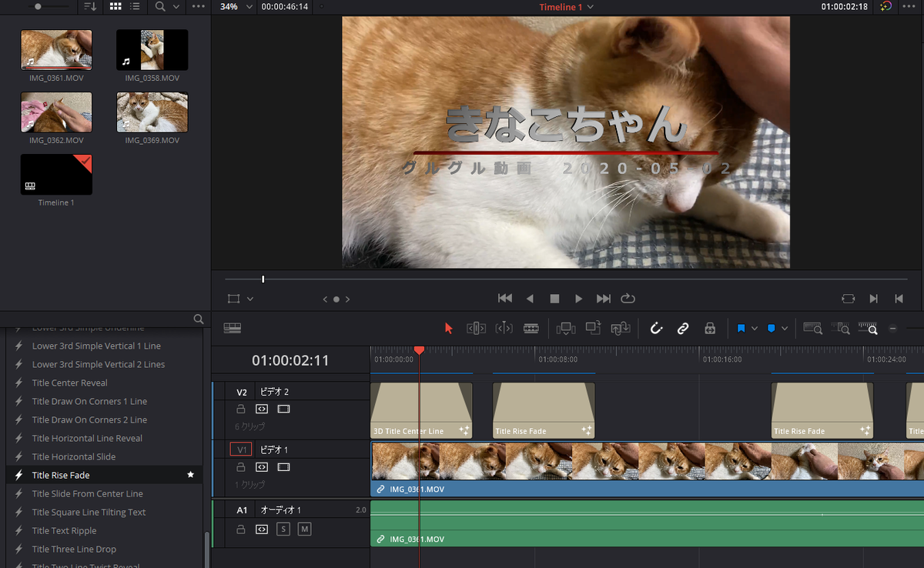Viewport: 924px width, 568px height.
Task: Toggle Position Lock icon
Action: tap(710, 329)
